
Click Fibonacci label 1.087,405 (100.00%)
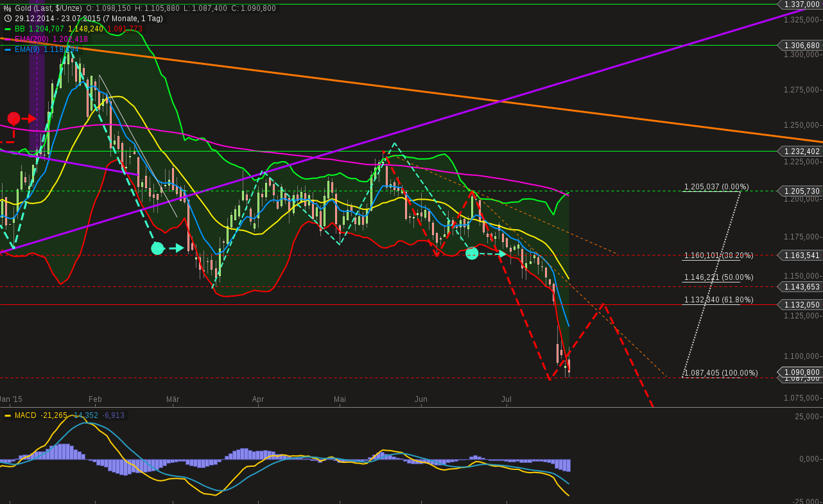tap(721, 373)
